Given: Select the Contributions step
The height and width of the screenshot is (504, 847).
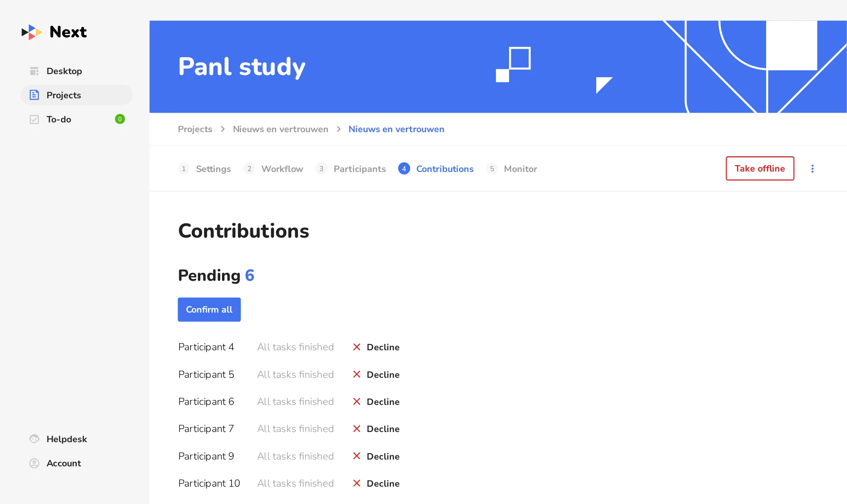Looking at the screenshot, I should click(x=436, y=169).
